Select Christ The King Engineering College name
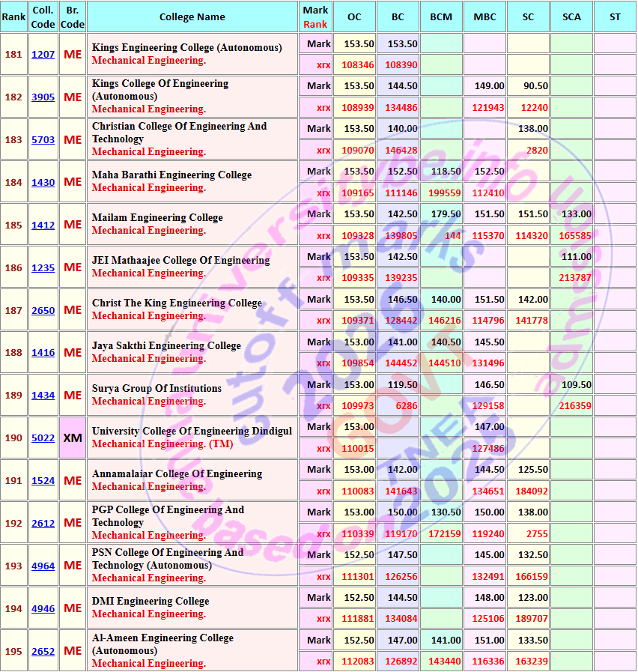638x672 pixels. pos(177,303)
